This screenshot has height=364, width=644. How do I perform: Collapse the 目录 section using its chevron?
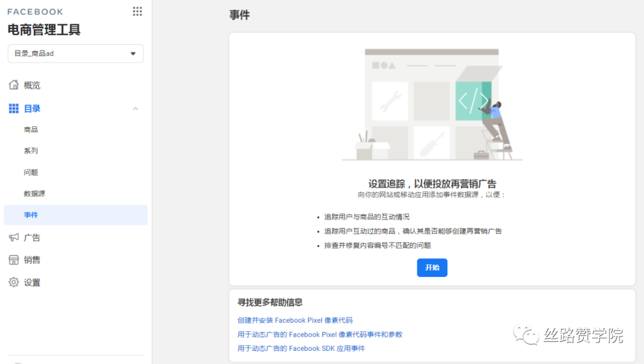click(135, 109)
